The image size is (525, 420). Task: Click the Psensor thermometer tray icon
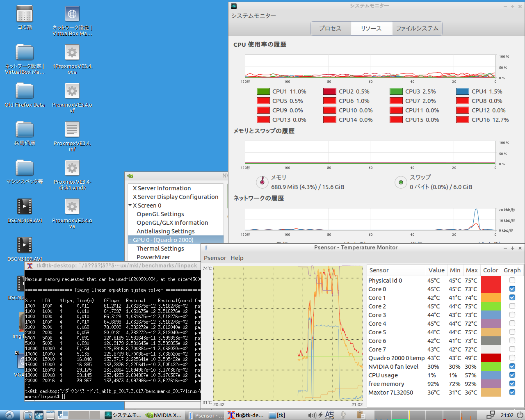344,415
